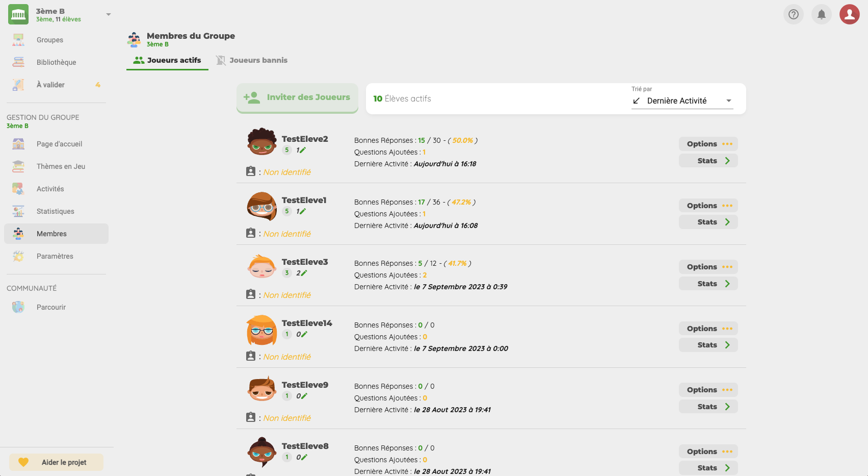Open À valider in the sidebar

[x=50, y=85]
